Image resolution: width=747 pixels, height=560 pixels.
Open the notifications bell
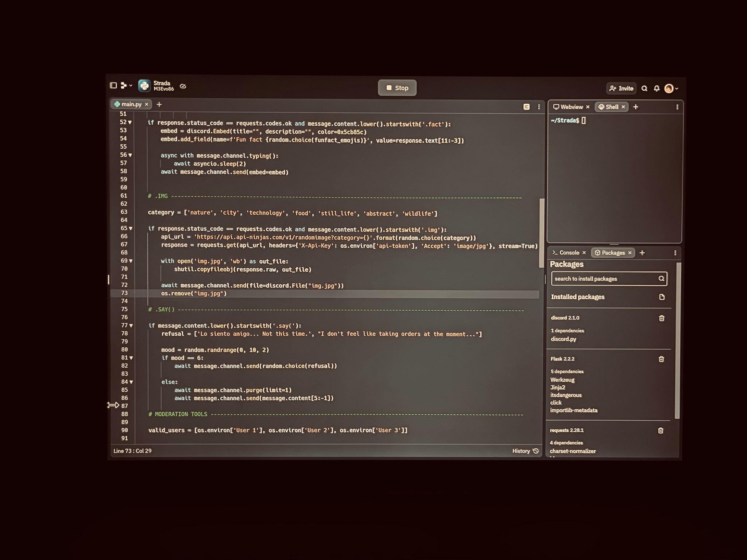pyautogui.click(x=657, y=89)
